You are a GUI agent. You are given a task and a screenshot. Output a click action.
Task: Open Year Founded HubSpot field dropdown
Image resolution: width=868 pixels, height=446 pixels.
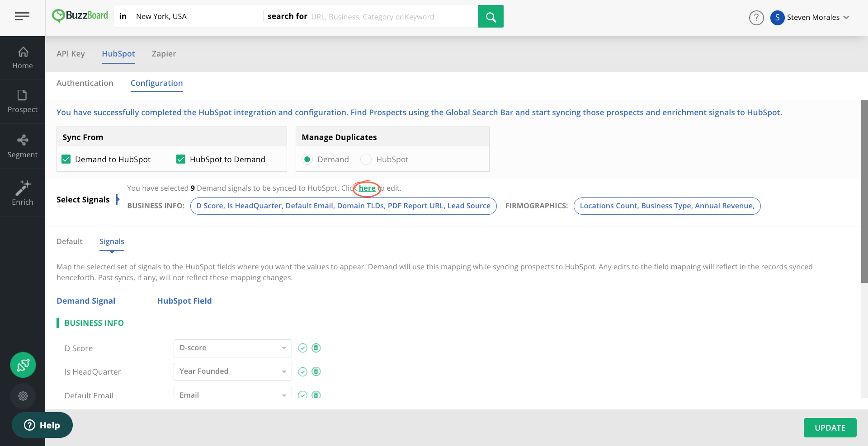pyautogui.click(x=233, y=371)
